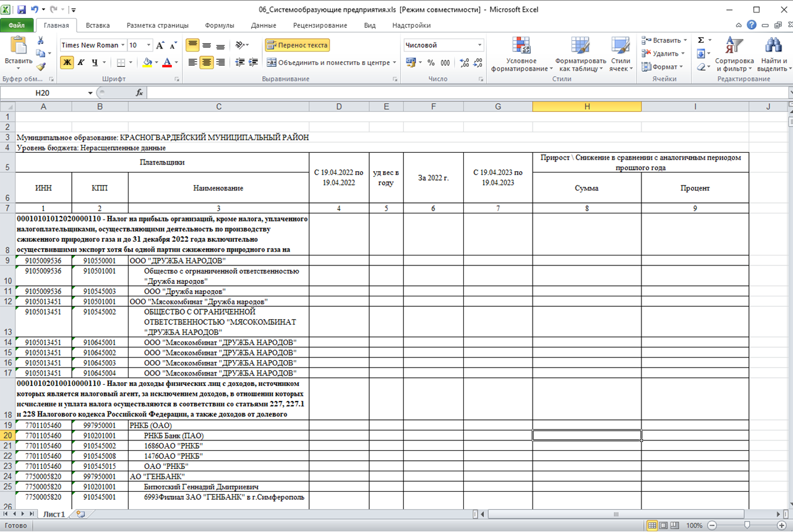Select column H header

coord(586,106)
